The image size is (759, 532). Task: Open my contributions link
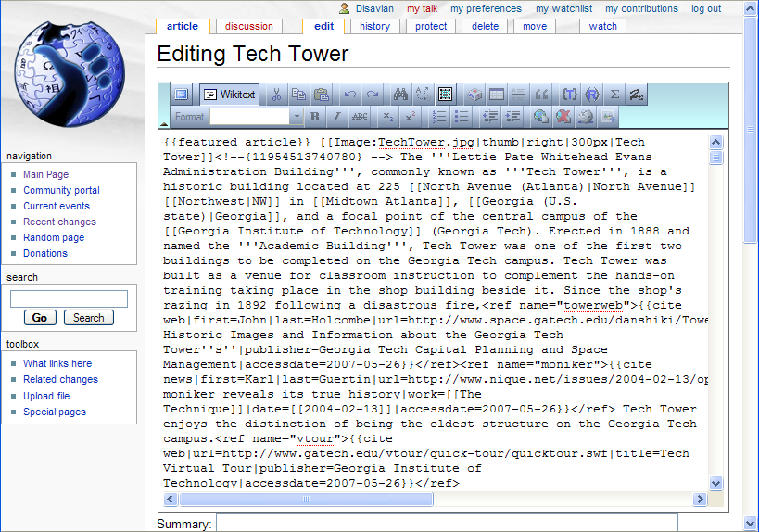pos(641,8)
